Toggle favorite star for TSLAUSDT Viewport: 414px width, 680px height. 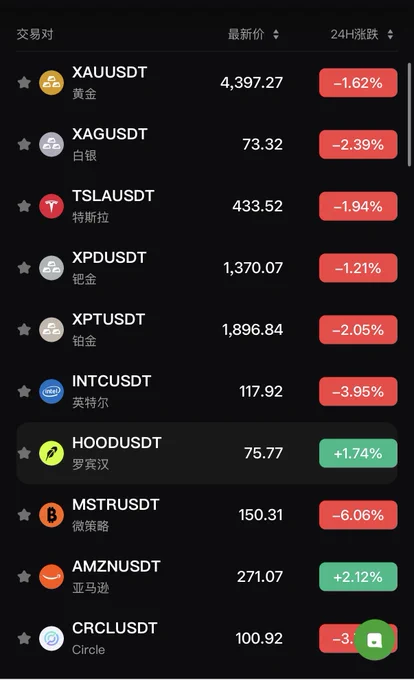pos(24,206)
